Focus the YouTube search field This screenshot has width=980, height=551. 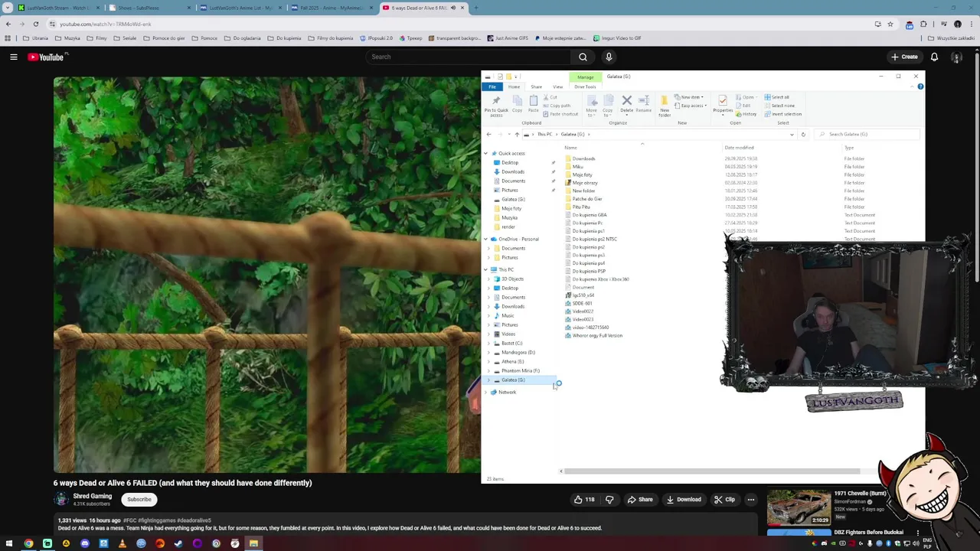[x=469, y=57]
